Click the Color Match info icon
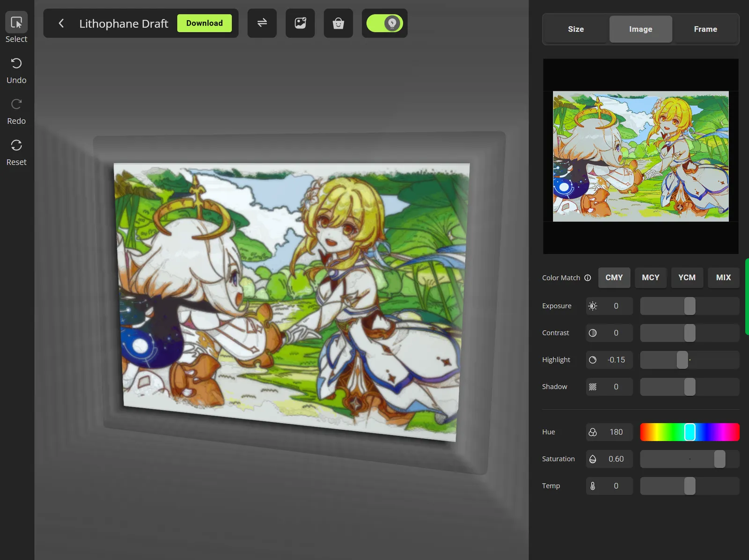Screen dimensions: 749x560 587,278
